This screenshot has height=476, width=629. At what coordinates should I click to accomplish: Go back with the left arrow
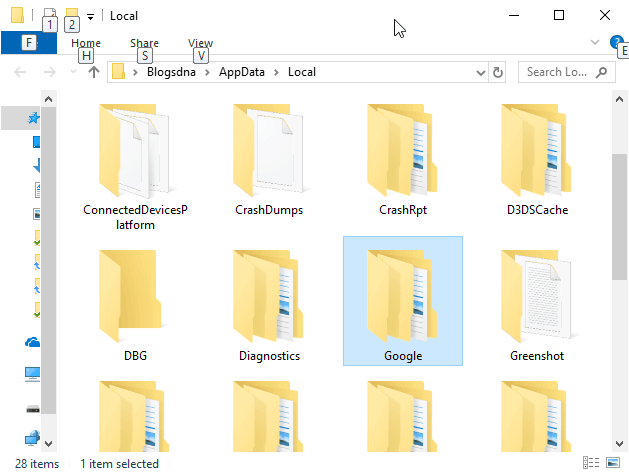coord(20,72)
